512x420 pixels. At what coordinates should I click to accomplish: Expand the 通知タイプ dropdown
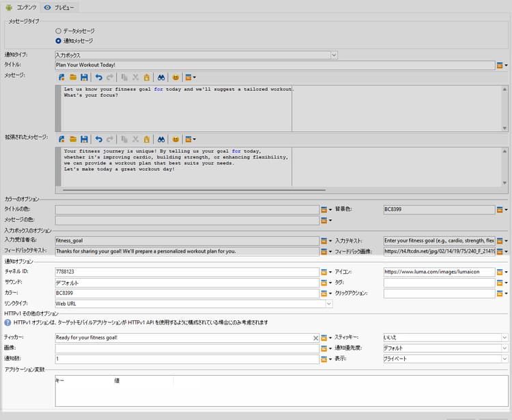[334, 55]
